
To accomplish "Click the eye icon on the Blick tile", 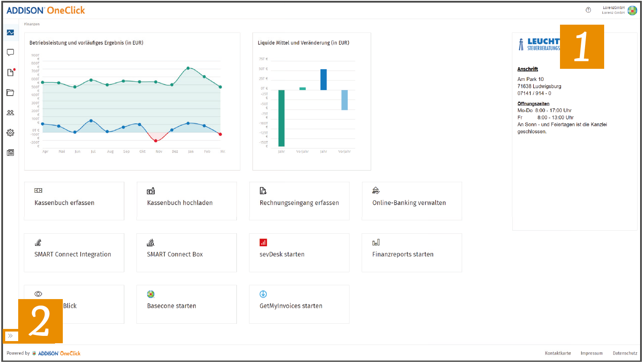I will coord(39,294).
